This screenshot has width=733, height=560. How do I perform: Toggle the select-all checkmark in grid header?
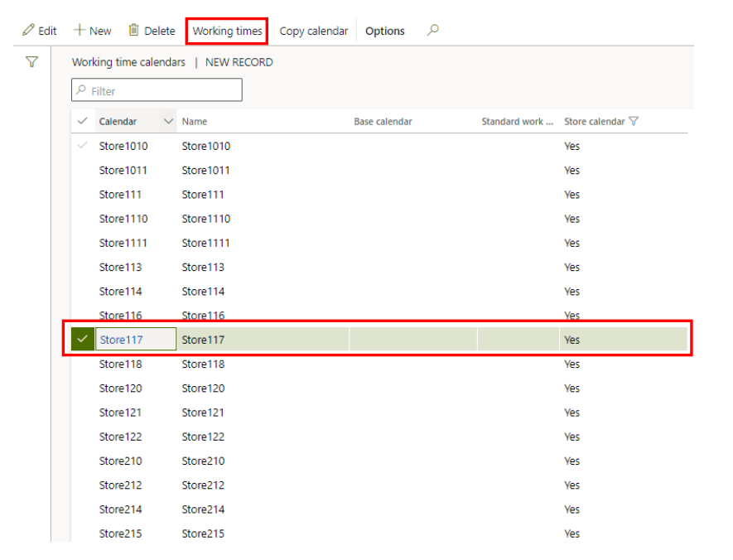[x=82, y=122]
